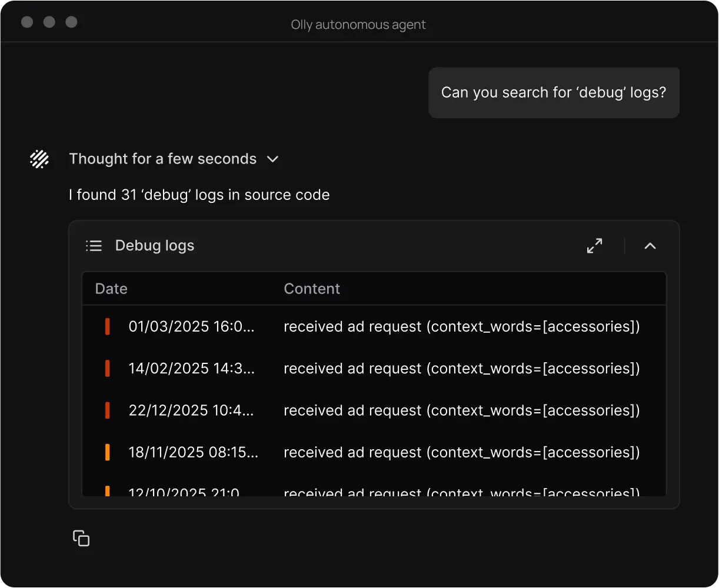Screen dimensions: 719x588
Task: Expand the 'Thought for a few seconds' chevron
Action: (x=272, y=159)
